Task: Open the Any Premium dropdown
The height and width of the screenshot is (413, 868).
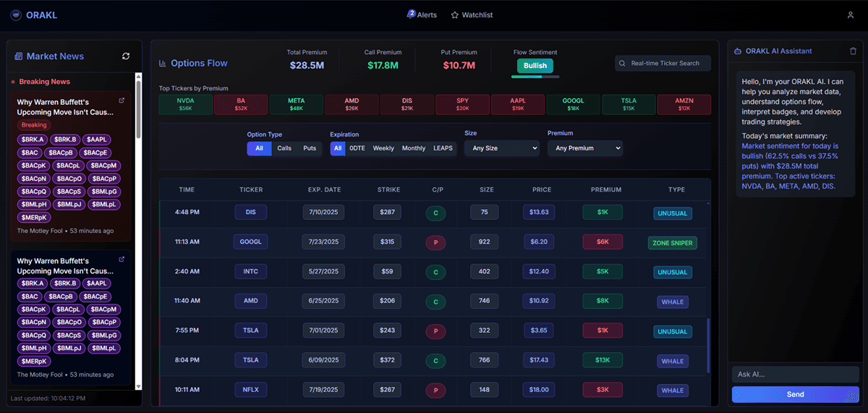Action: click(585, 148)
